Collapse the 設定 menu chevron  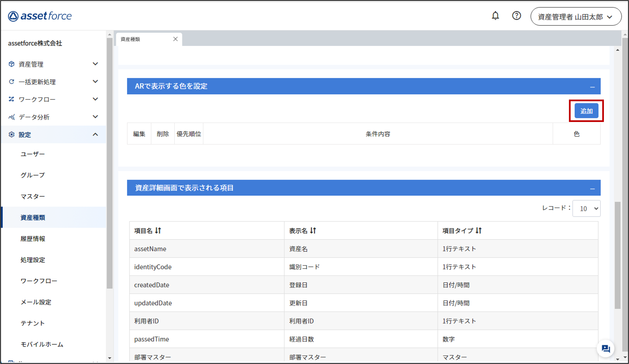95,134
